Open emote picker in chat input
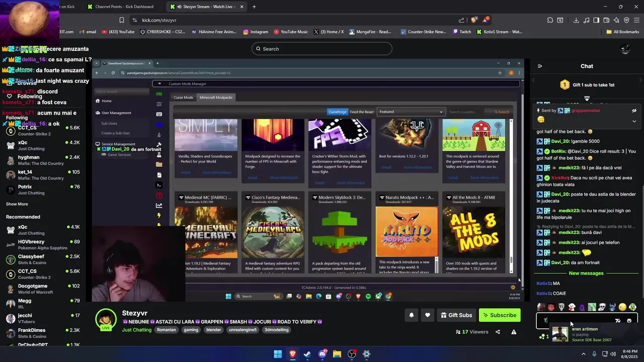The image size is (644, 362). tap(629, 320)
